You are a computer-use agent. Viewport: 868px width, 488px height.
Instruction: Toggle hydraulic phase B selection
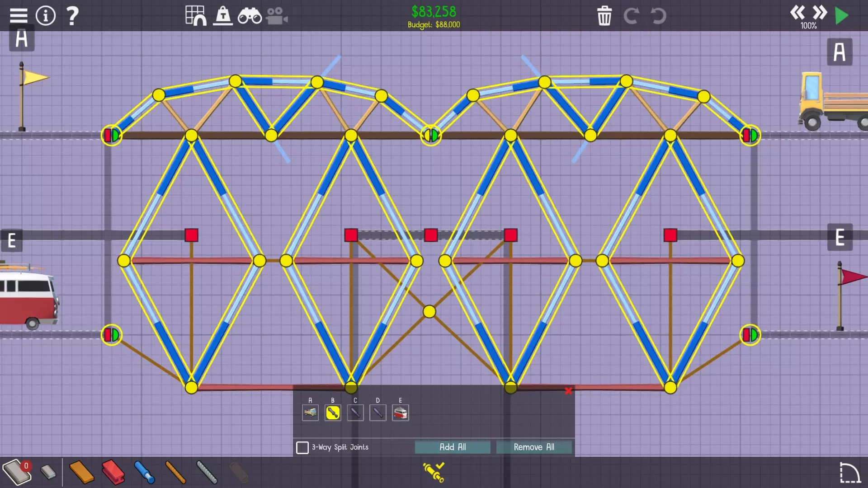click(333, 413)
